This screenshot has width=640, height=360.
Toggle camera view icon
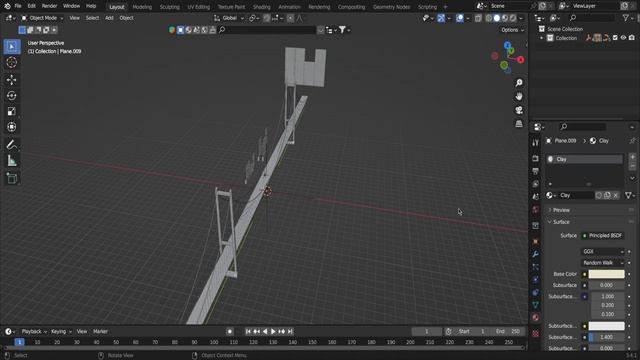point(519,110)
